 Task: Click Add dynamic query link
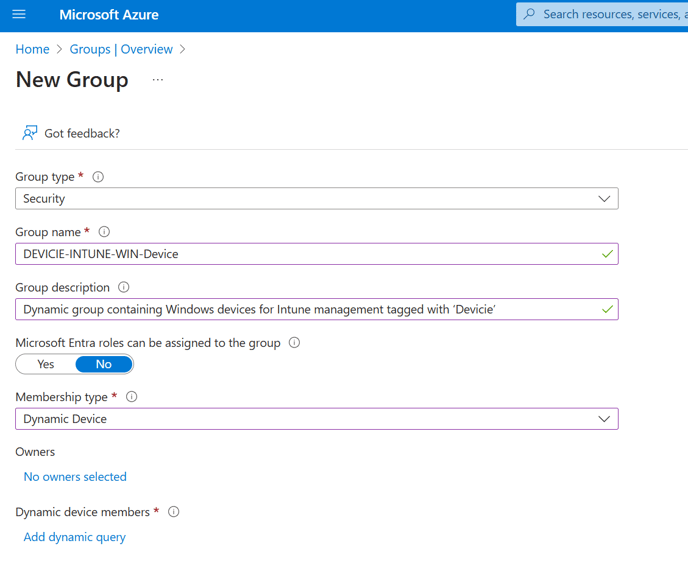(x=75, y=537)
